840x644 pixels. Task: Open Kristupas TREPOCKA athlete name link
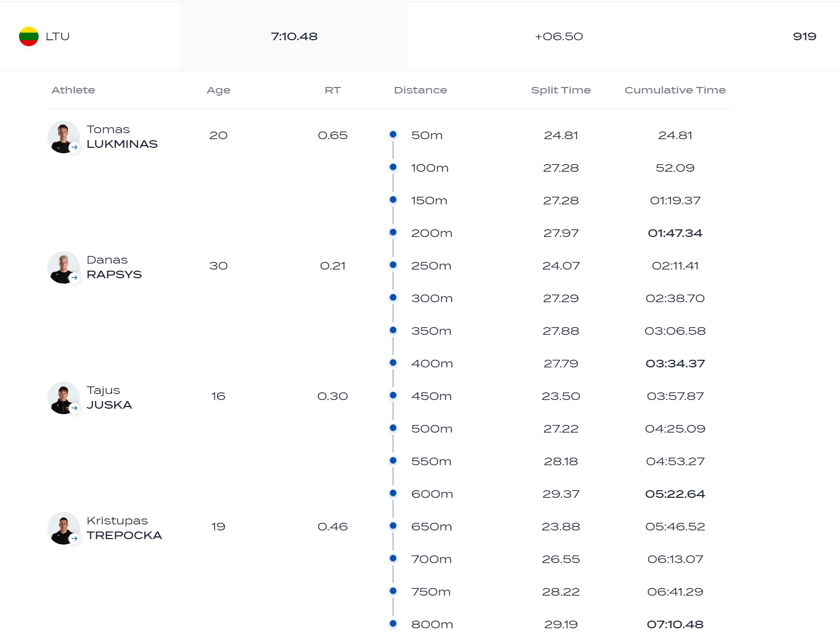coord(125,528)
